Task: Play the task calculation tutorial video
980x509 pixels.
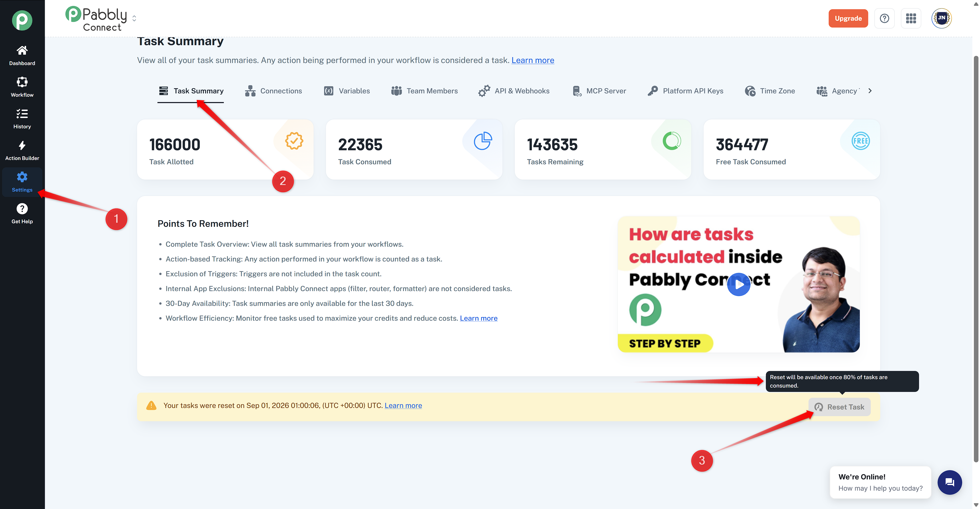Action: [739, 284]
